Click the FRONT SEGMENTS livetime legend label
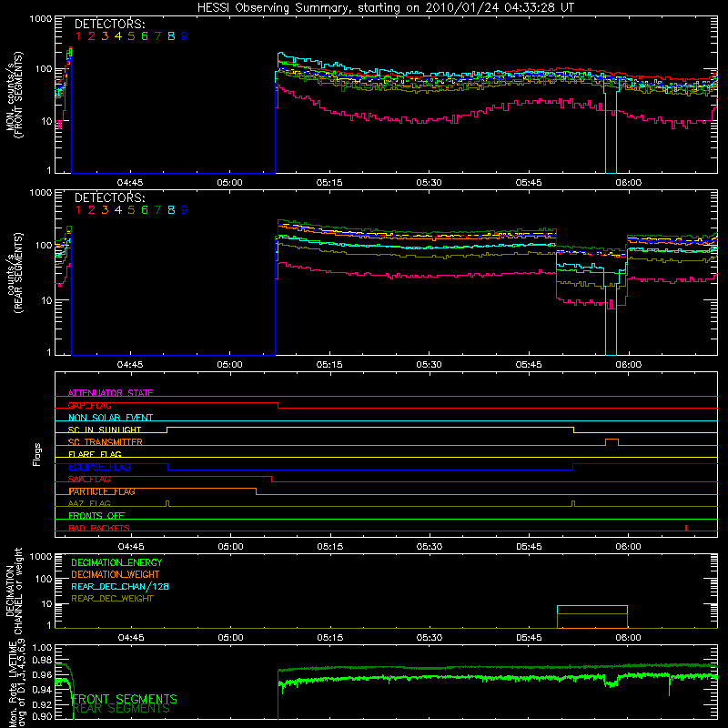This screenshot has width=728, height=728. point(125,699)
